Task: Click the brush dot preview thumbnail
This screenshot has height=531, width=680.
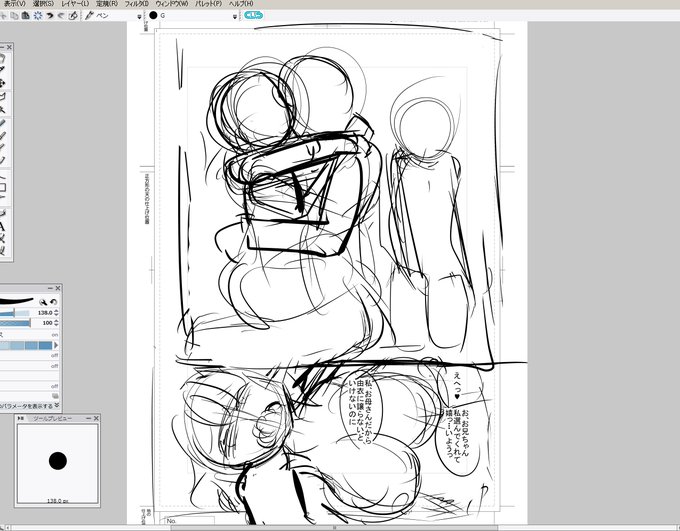Action: click(x=58, y=461)
